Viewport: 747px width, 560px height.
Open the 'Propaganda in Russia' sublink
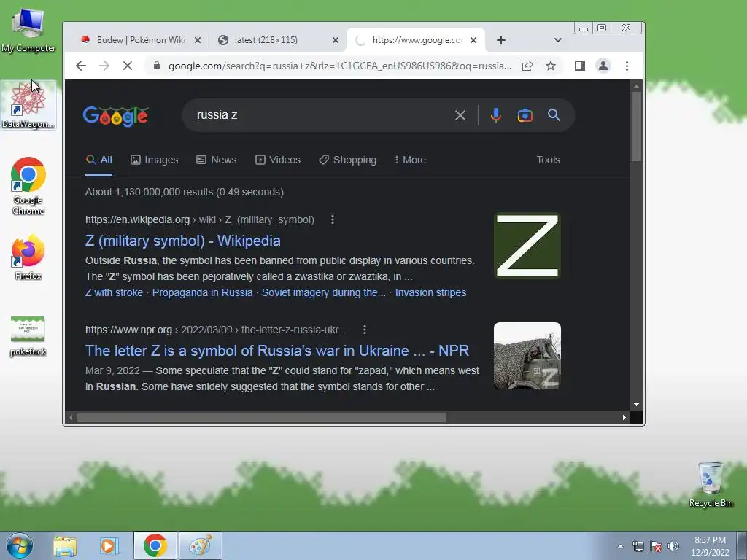click(x=203, y=292)
